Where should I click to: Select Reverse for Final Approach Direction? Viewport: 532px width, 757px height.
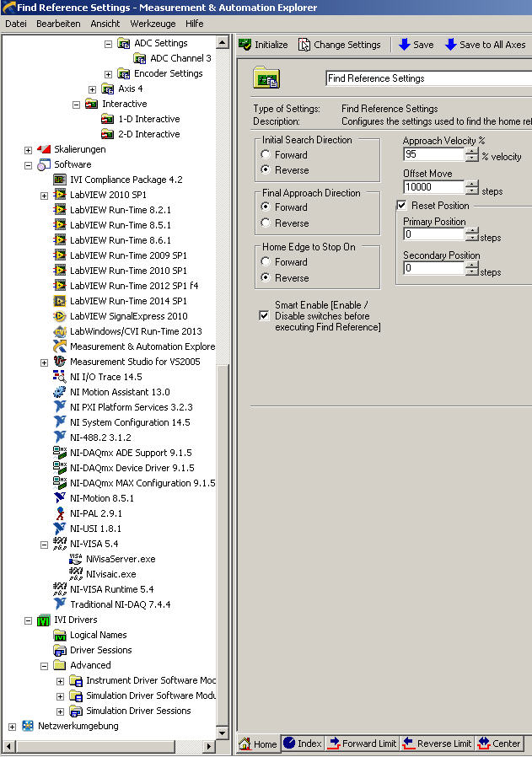pyautogui.click(x=266, y=223)
